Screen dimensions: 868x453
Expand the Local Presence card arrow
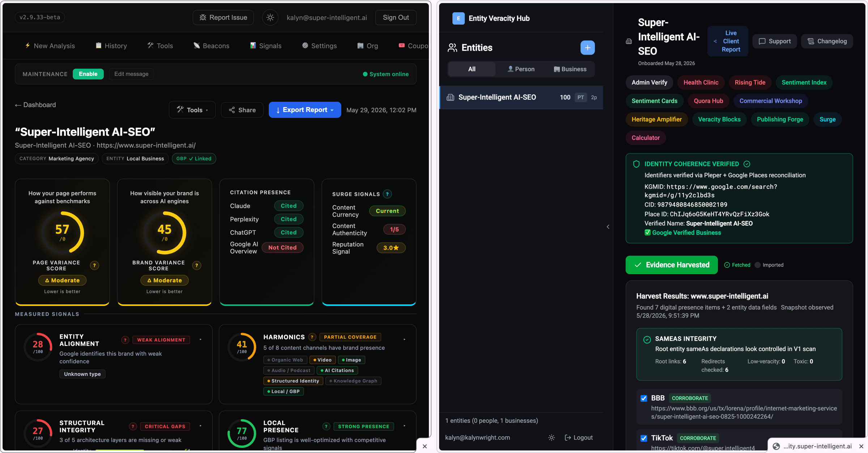coord(404,426)
